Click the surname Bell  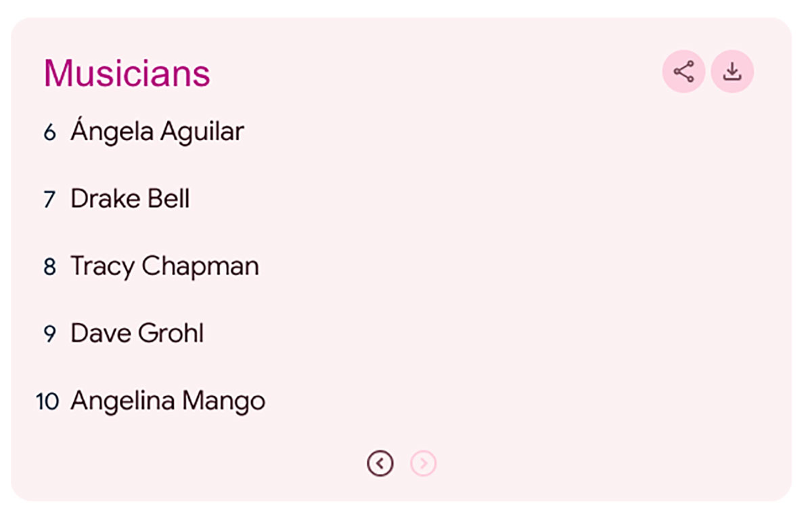(x=168, y=199)
